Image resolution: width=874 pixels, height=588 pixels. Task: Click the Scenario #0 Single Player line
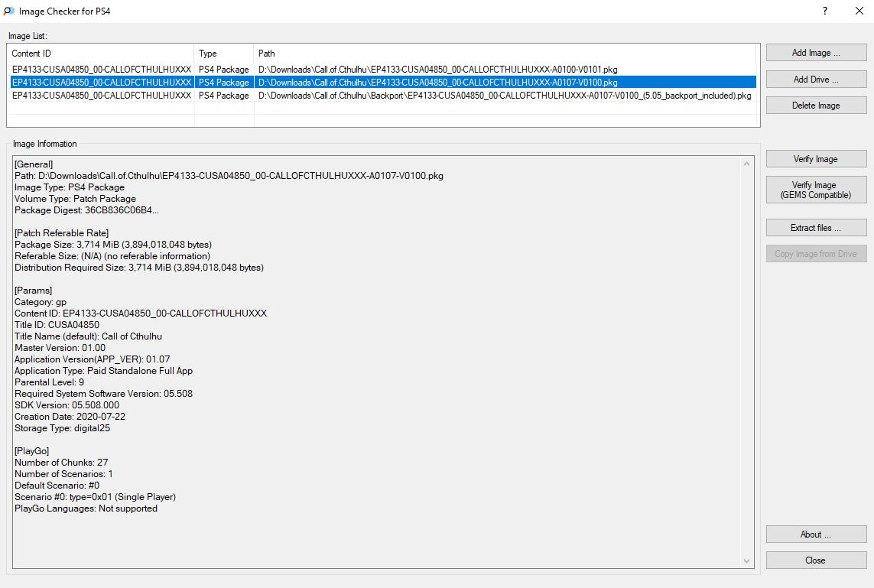coord(96,496)
